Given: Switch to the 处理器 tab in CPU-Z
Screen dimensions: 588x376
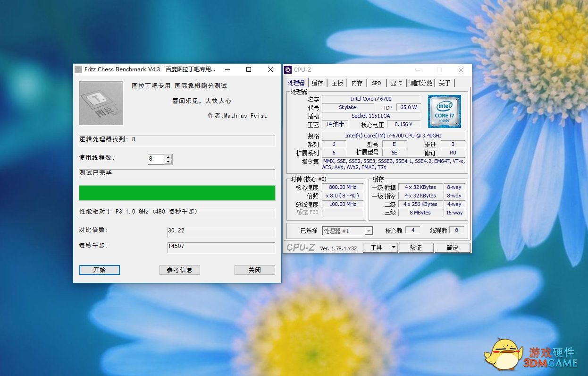Looking at the screenshot, I should coord(296,83).
